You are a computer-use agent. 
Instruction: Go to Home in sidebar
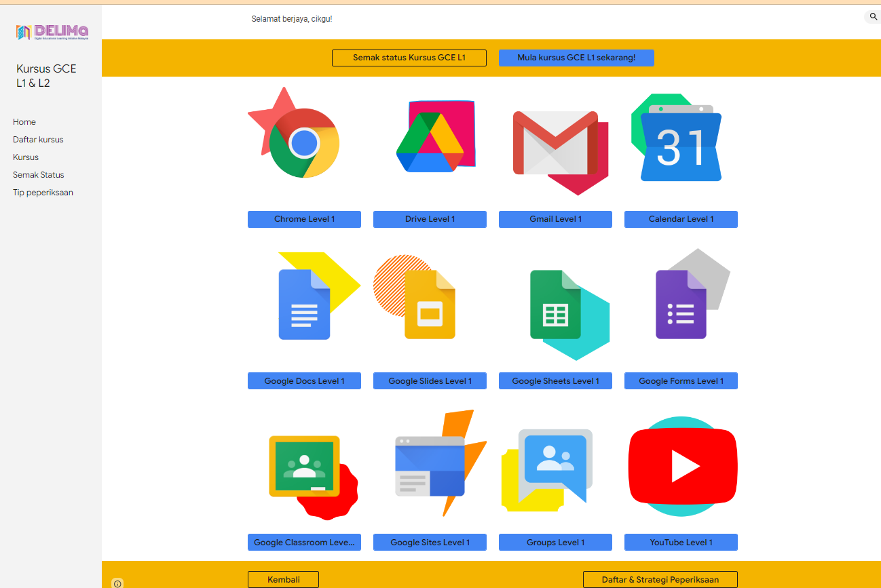(x=24, y=122)
